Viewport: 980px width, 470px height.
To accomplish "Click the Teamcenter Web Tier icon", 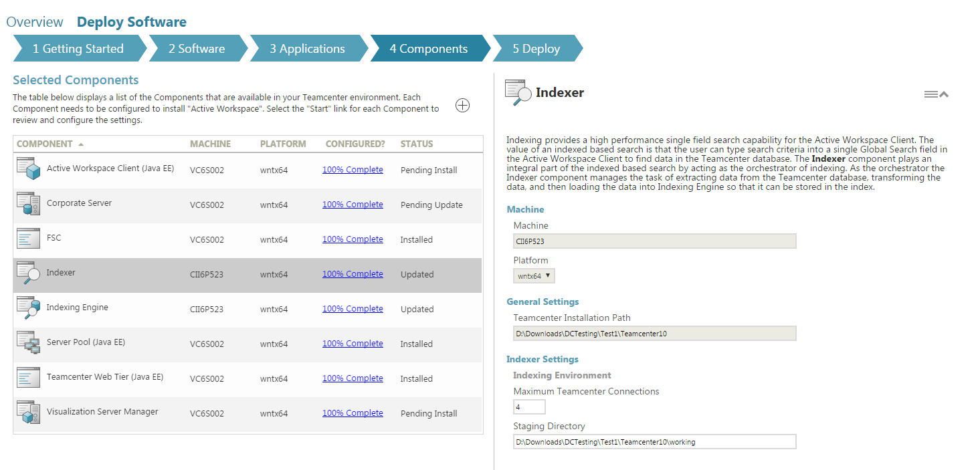I will [29, 378].
